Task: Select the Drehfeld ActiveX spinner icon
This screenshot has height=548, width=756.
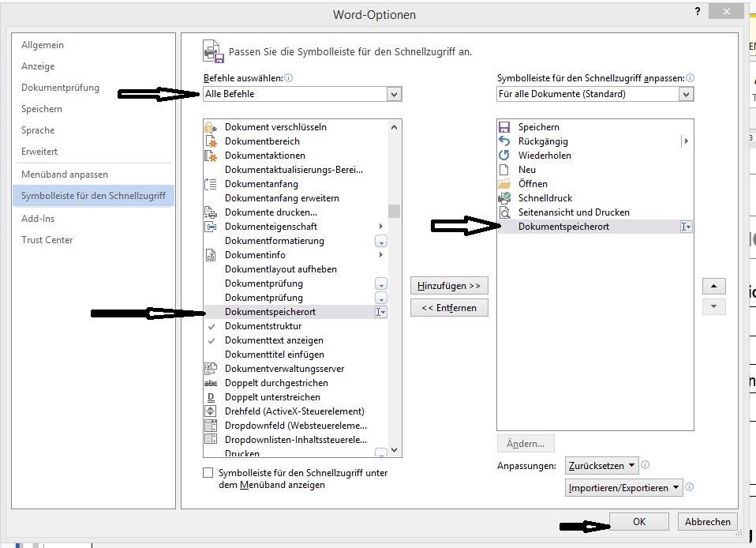Action: pyautogui.click(x=211, y=411)
